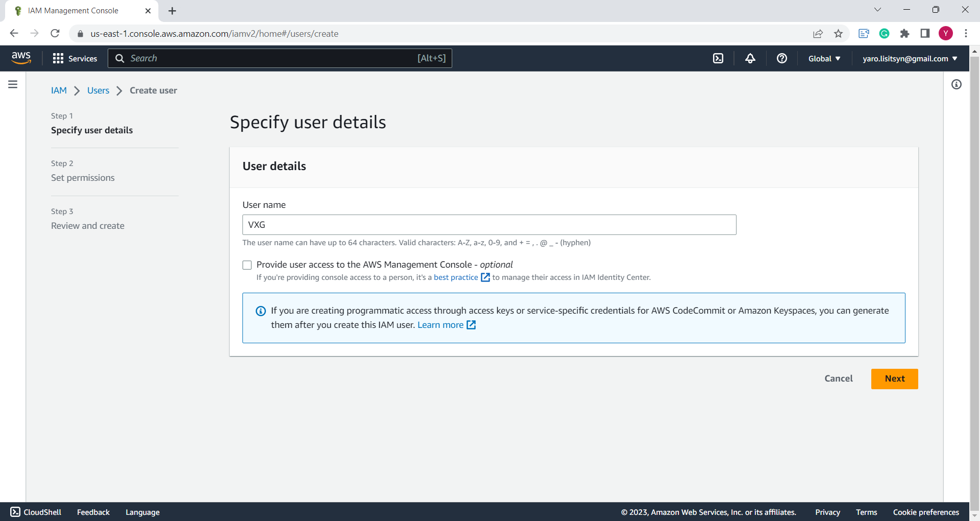Switch to the IAM Management Console tab
This screenshot has height=521, width=980.
[x=73, y=11]
